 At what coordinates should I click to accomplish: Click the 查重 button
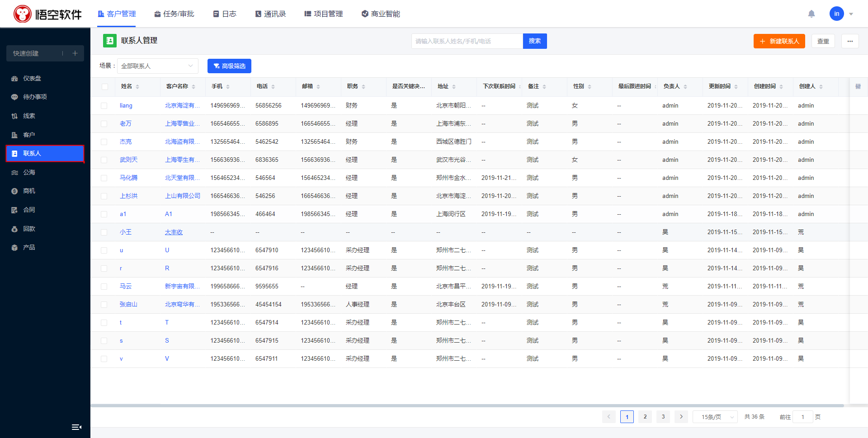pyautogui.click(x=823, y=41)
